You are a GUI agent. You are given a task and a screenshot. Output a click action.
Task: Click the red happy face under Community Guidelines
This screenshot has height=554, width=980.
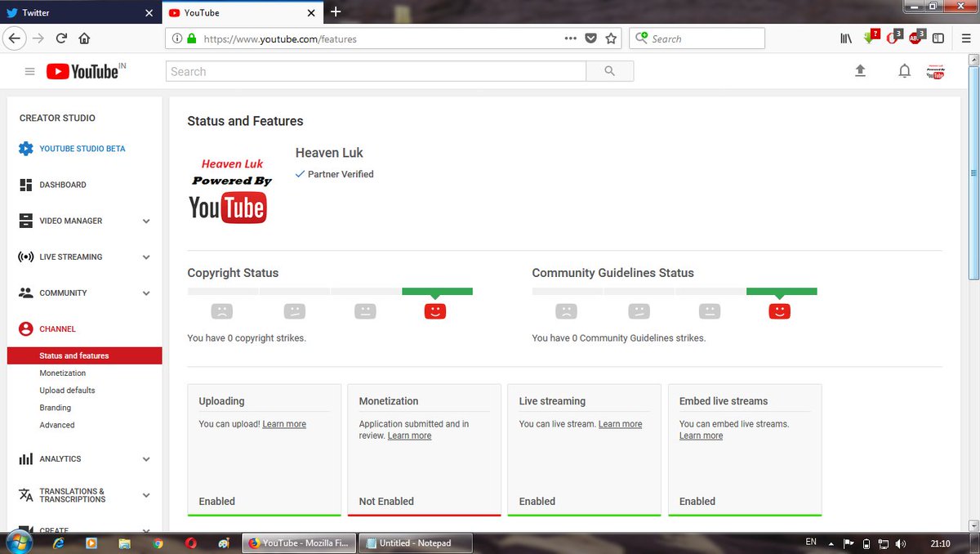click(780, 311)
